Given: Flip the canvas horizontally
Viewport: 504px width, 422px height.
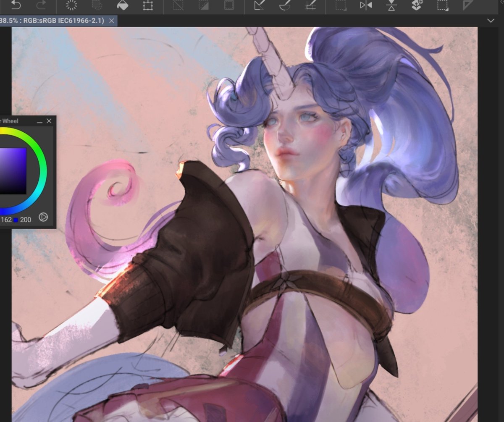Looking at the screenshot, I should (x=366, y=5).
